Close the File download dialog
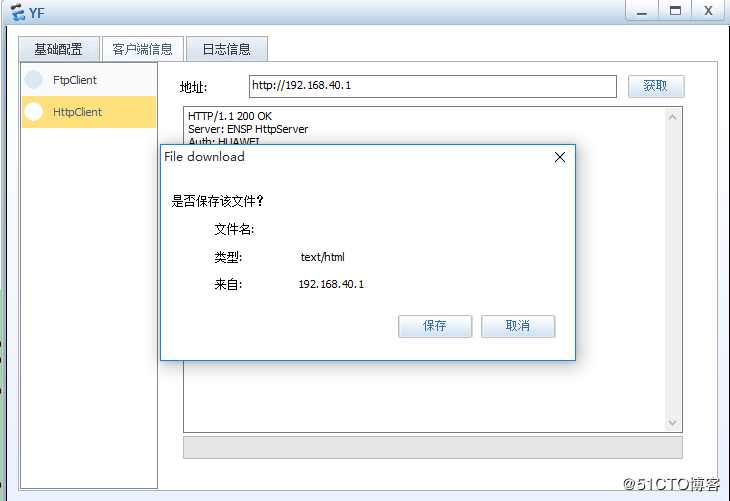 click(560, 157)
